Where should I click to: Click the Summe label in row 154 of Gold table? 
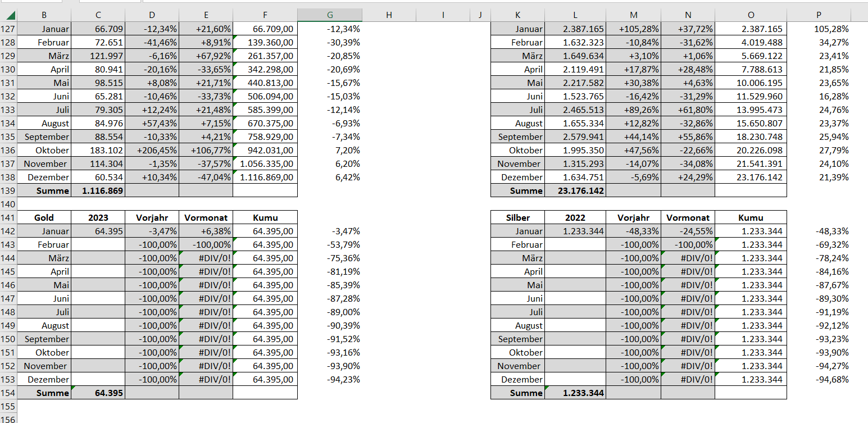pos(44,393)
